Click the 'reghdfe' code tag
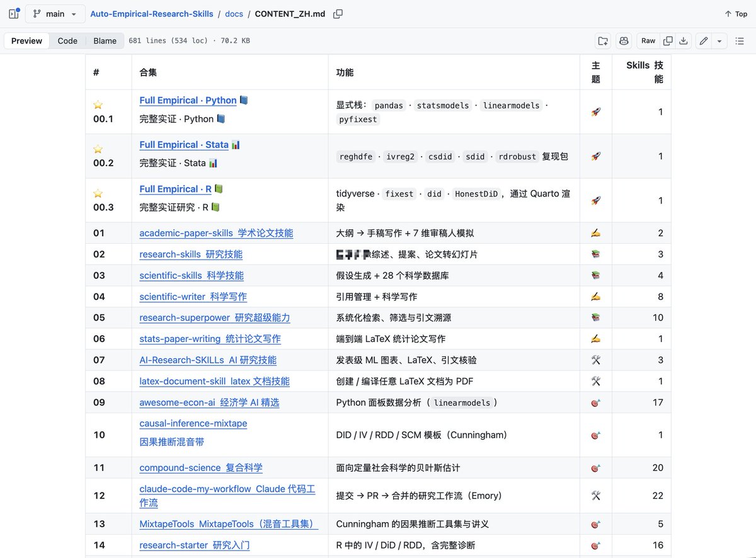 pos(357,156)
